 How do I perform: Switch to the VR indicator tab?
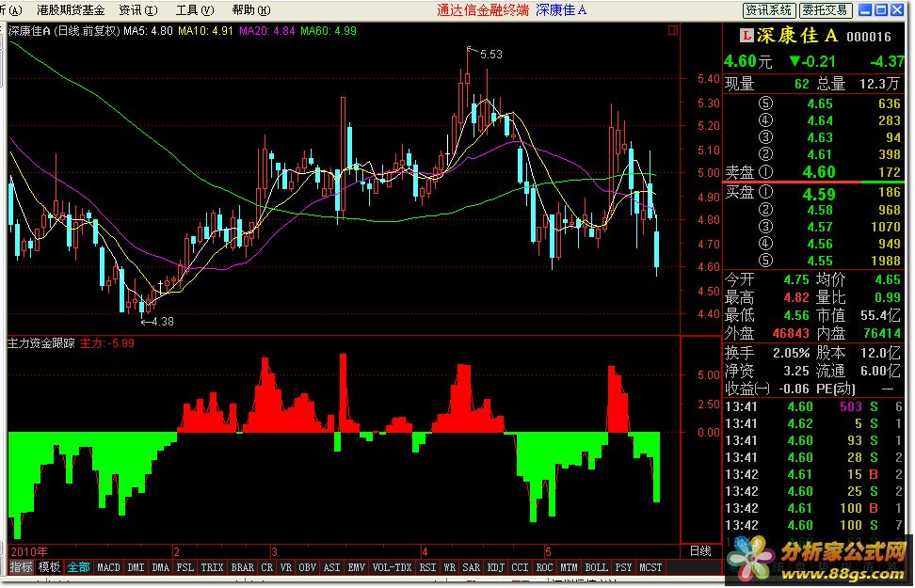coord(286,567)
